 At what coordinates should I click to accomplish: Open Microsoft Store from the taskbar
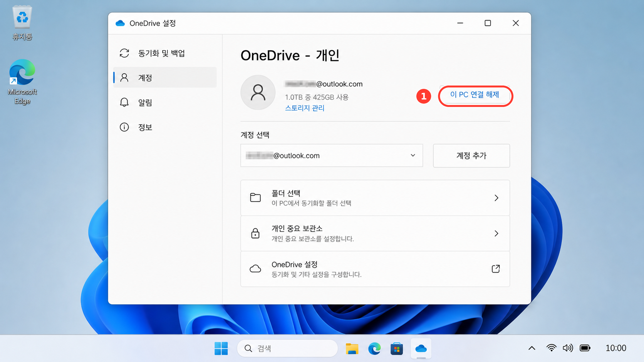(397, 349)
